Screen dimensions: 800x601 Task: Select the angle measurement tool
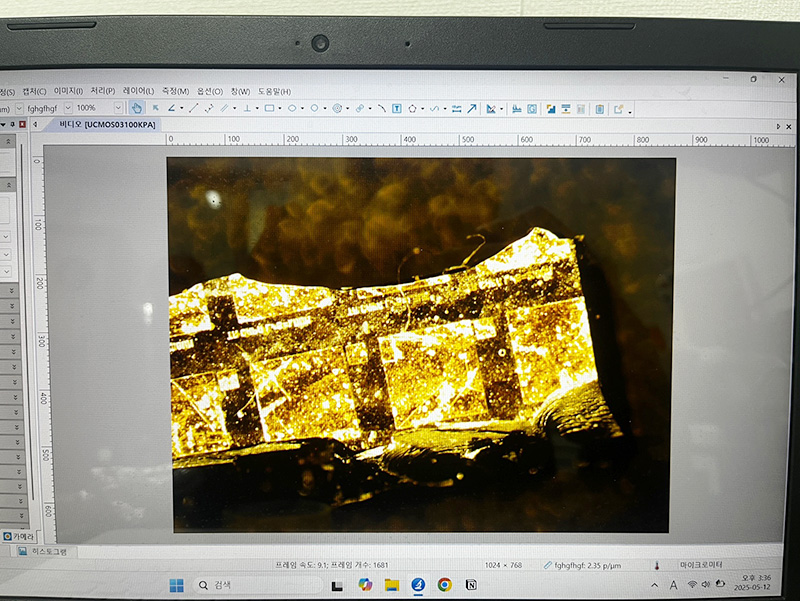[x=171, y=108]
